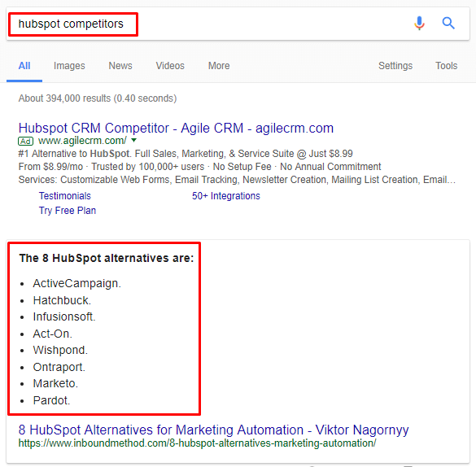Open the 50+ Integrations sitelink
Screen dimensions: 476x467
tap(226, 196)
